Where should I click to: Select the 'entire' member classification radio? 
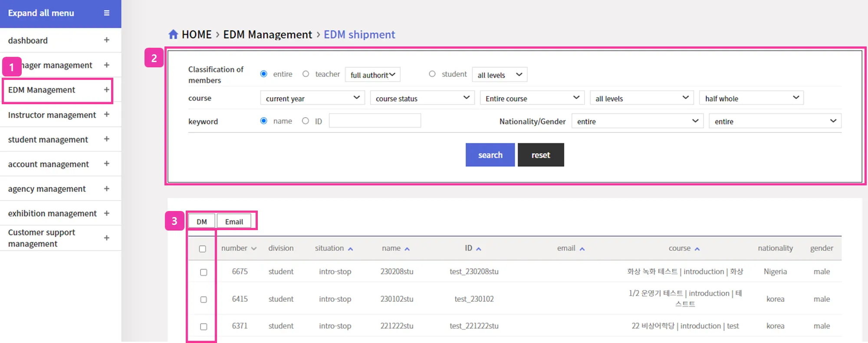point(263,74)
